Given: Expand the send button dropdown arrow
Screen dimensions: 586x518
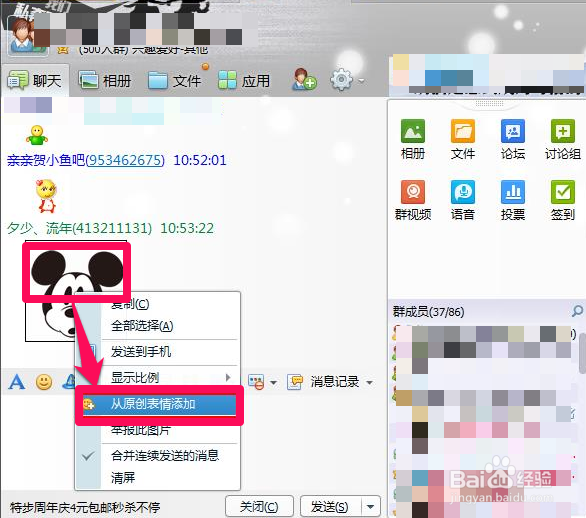Looking at the screenshot, I should tap(371, 507).
